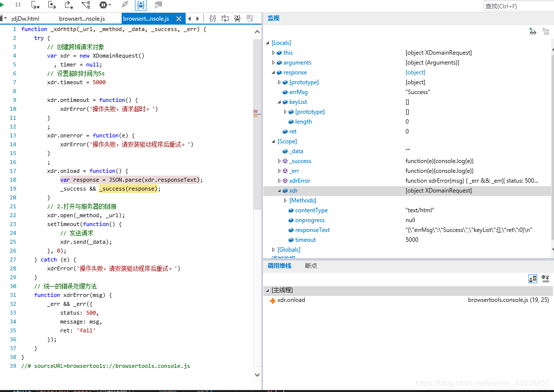Click the sourceURL comment on line 39
This screenshot has width=554, height=392.
[x=106, y=366]
